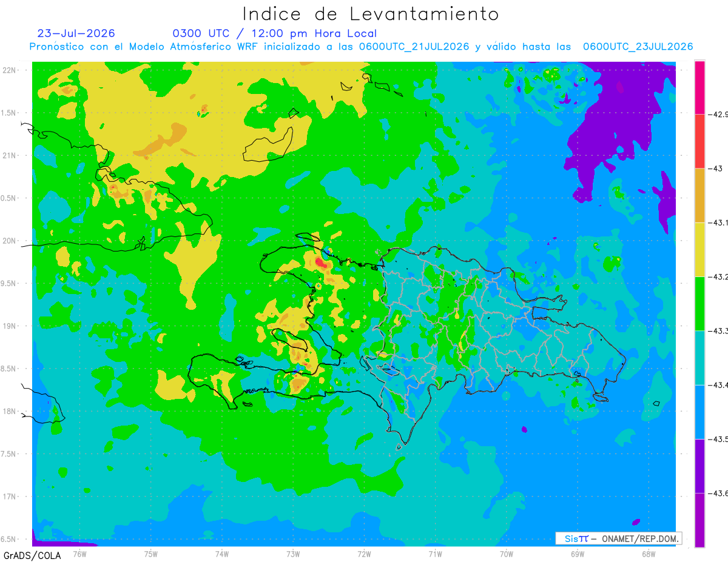Click the "72W" longitude label
Viewport: 728px width, 562px height.
coord(364,553)
